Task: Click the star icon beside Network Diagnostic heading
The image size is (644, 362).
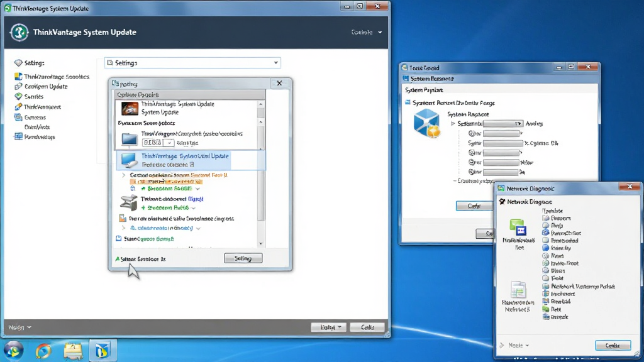Action: [x=502, y=202]
